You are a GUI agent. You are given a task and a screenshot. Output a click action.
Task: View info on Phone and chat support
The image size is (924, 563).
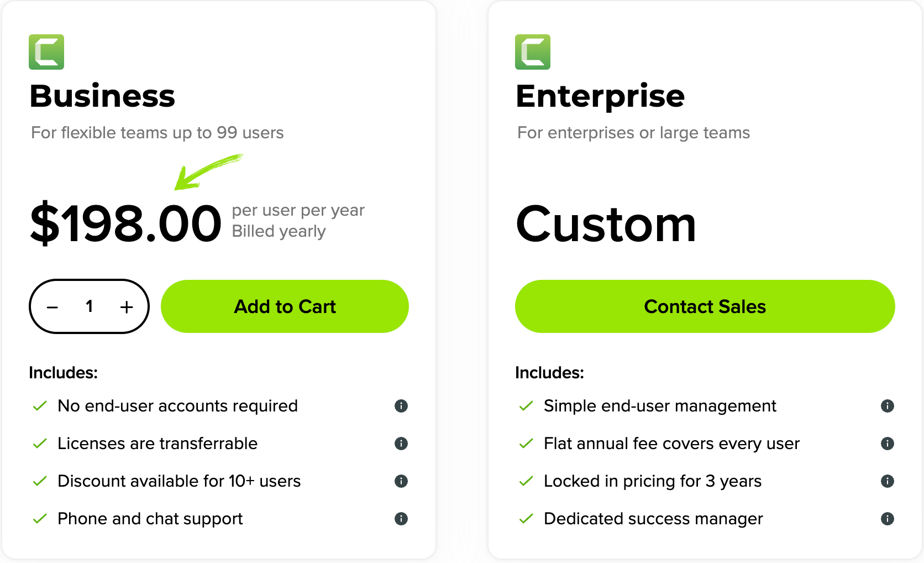(401, 519)
